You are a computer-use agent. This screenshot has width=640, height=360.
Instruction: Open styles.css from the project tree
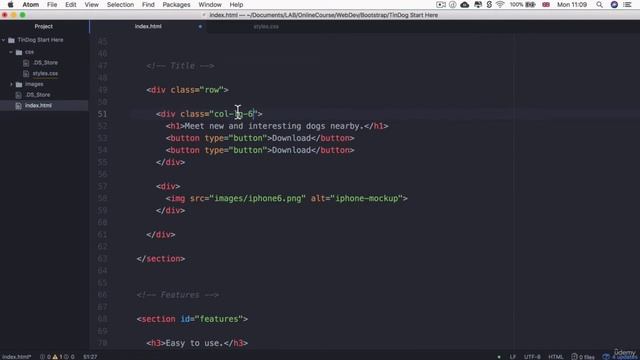click(x=45, y=73)
